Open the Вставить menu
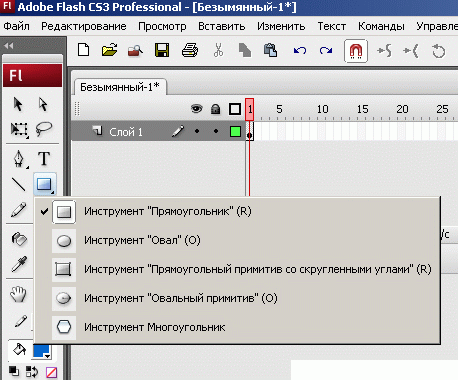458x380 pixels. click(222, 26)
